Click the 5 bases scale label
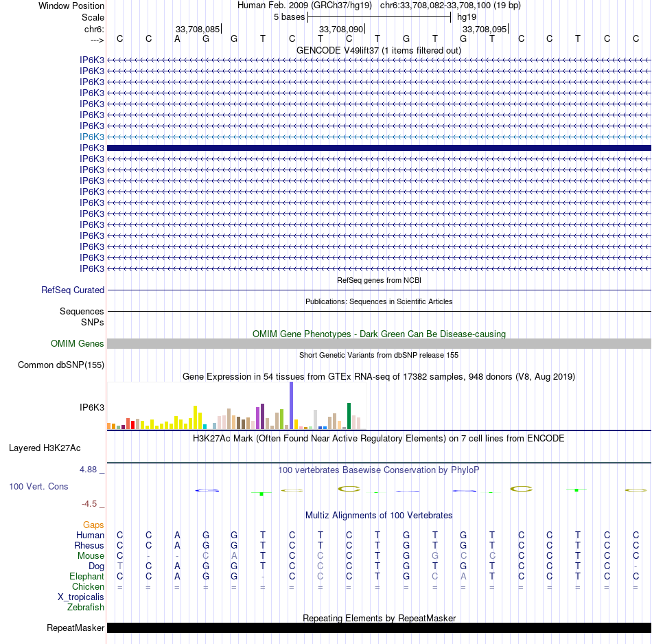Viewport: 652px width, 644px height. pos(289,17)
